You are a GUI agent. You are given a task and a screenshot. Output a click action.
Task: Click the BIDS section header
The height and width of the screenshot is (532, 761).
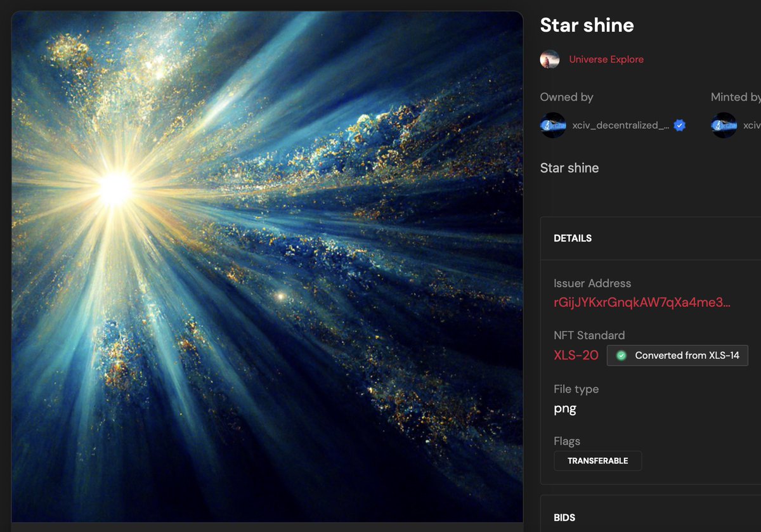[x=564, y=518]
